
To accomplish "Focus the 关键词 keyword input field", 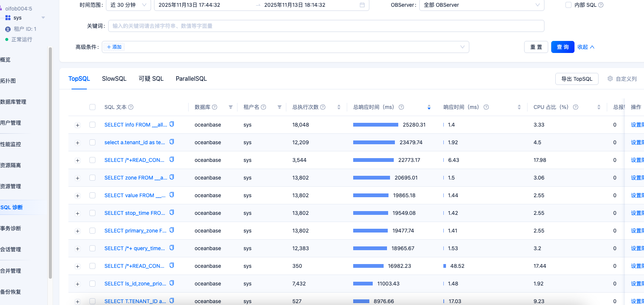I will click(326, 26).
